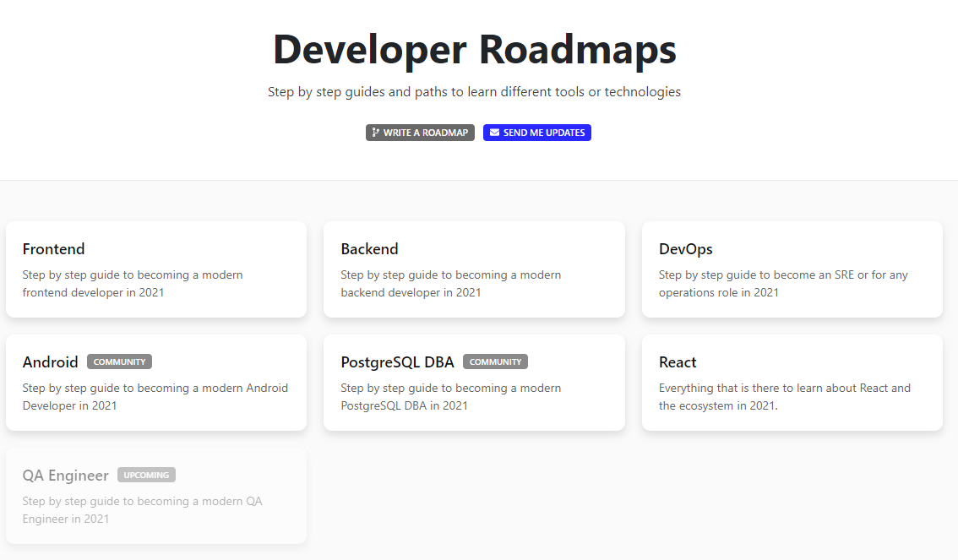Select the QA Engineer upcoming card
This screenshot has height=560, width=958.
coord(156,496)
